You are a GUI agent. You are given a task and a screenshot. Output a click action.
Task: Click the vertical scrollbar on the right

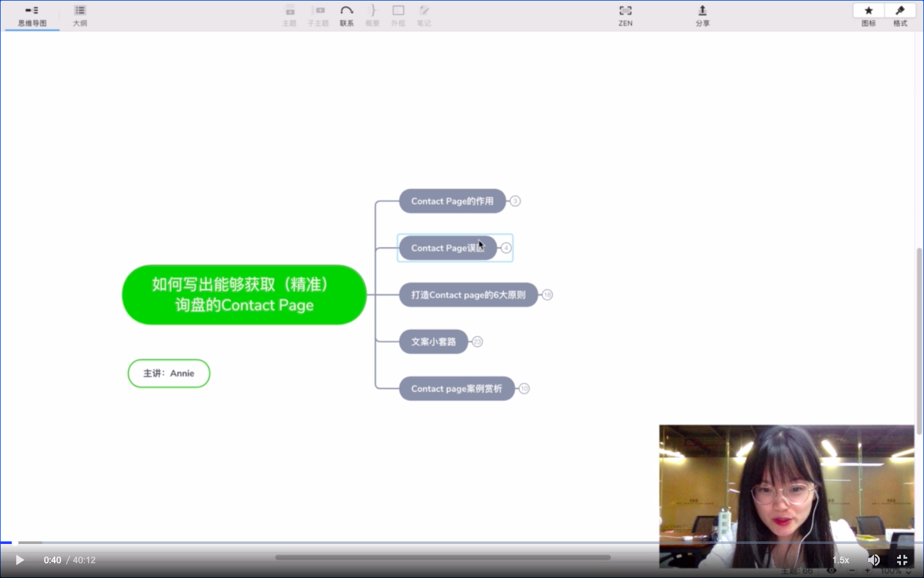920,342
